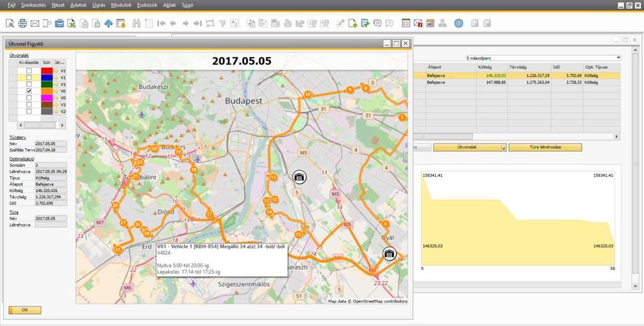Click right arrow of results table scrollbar
Screen dimensions: 644x326
(616, 136)
